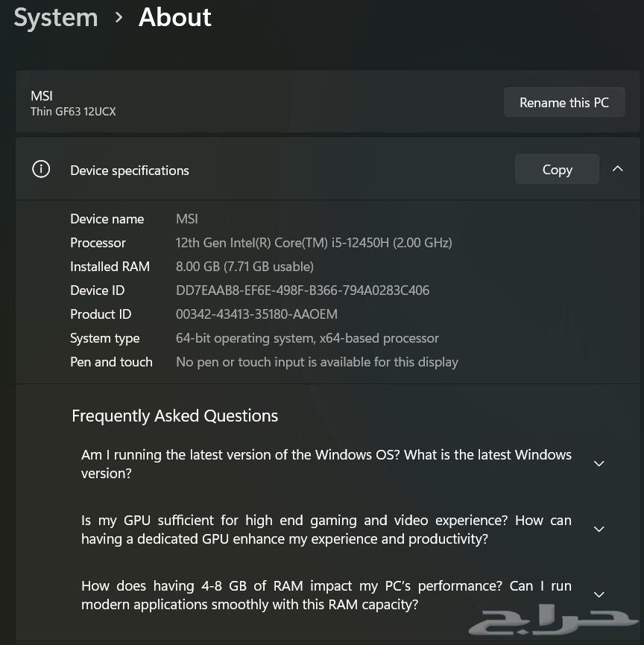The image size is (644, 645).
Task: Select the Product ID value
Action: (256, 314)
